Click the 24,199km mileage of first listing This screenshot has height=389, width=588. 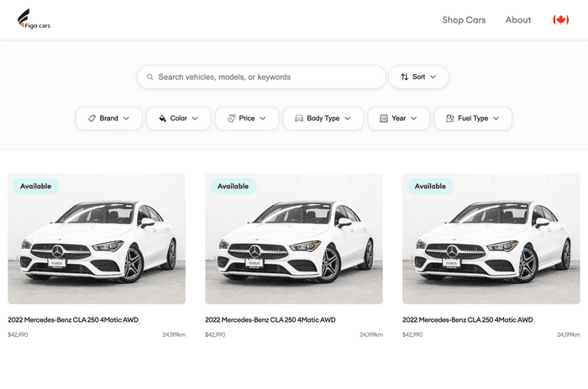174,334
